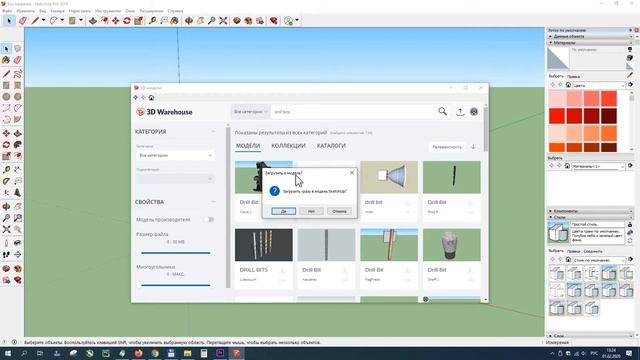Open the Правка tab in the Materials panel
The height and width of the screenshot is (360, 640).
(573, 77)
